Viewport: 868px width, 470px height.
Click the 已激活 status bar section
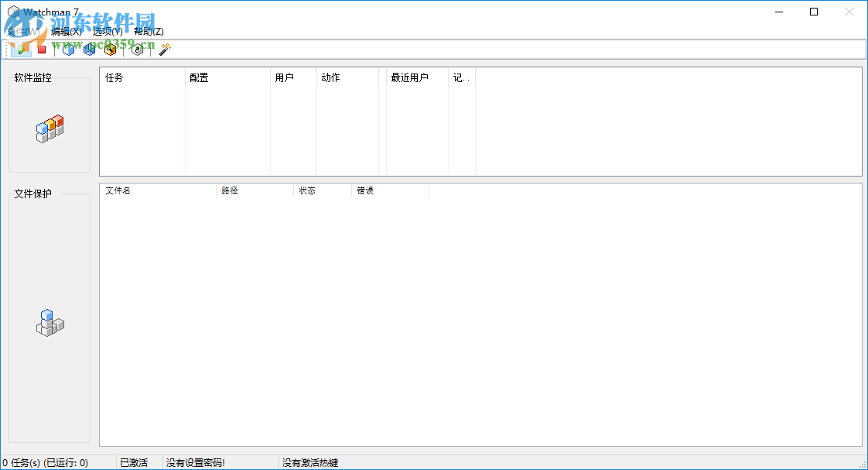(134, 461)
